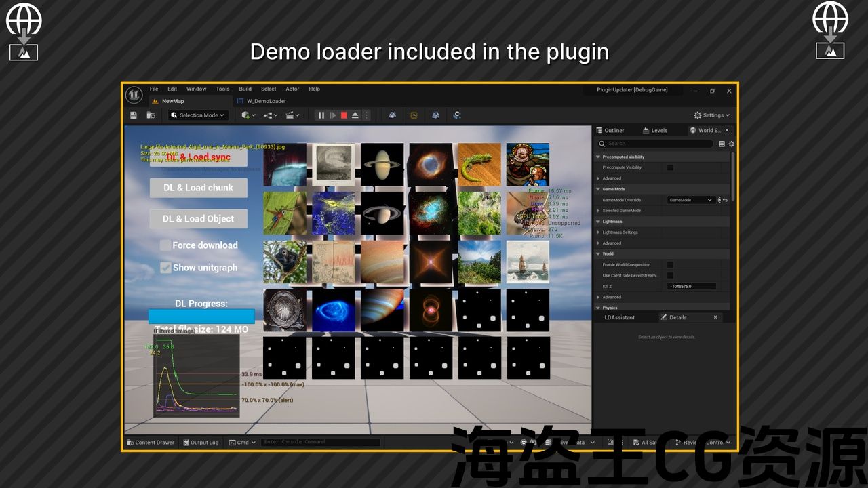
Task: Open the Add content plus-cube icon
Action: click(x=246, y=115)
